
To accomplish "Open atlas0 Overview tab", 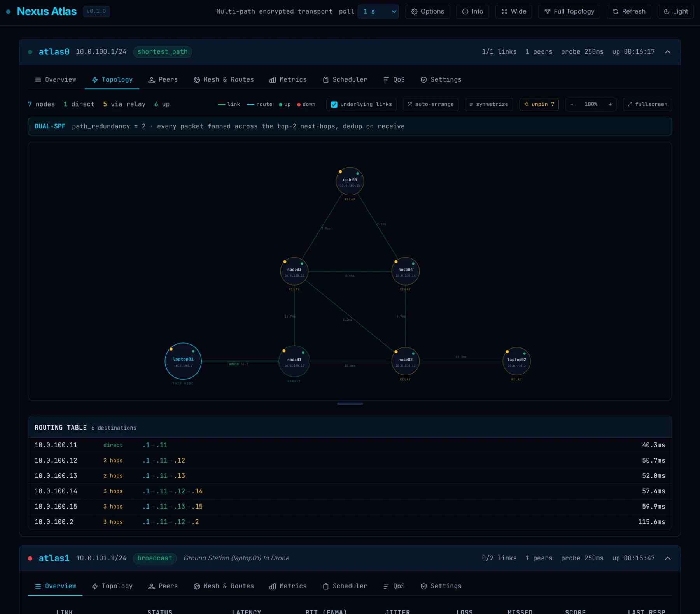I will 56,80.
